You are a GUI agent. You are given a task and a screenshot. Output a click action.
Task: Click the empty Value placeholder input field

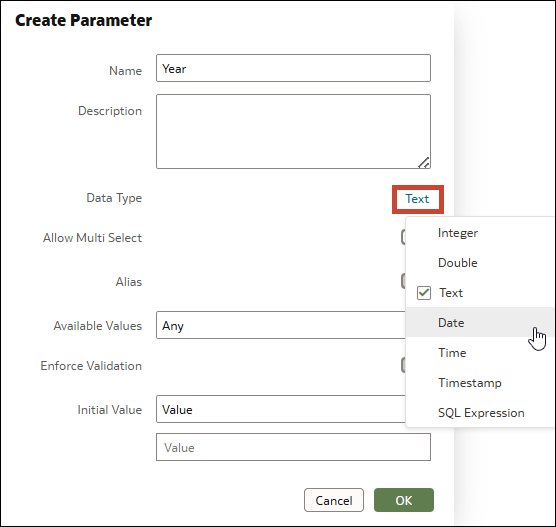click(293, 447)
